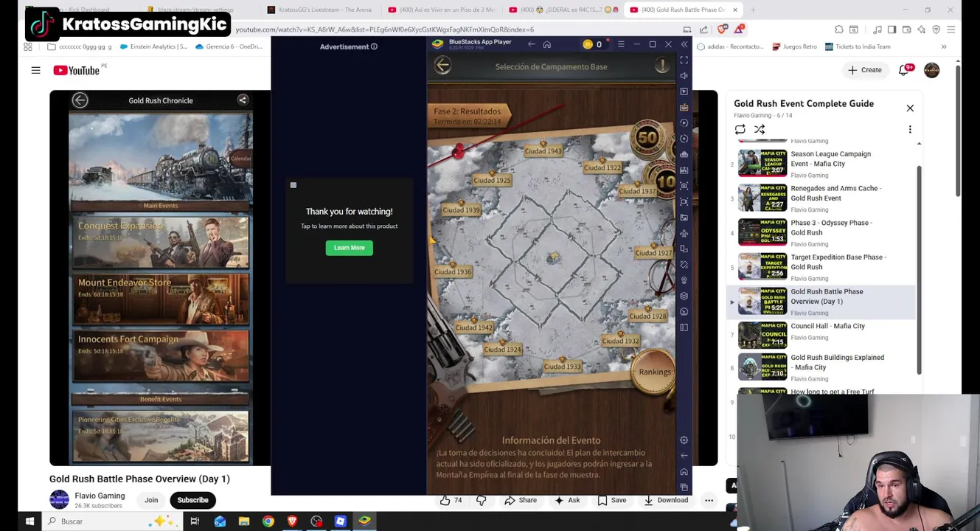Save video to a playlist
Image resolution: width=980 pixels, height=531 pixels.
point(612,501)
